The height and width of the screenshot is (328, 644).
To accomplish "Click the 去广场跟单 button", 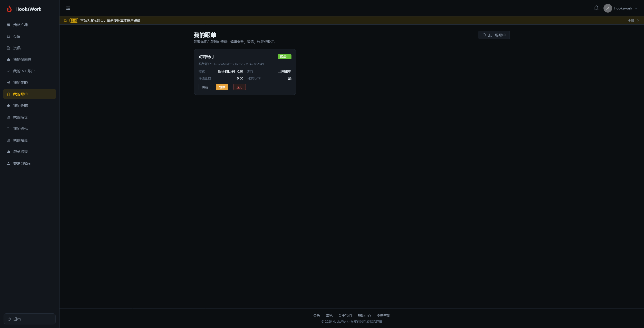I will point(494,35).
